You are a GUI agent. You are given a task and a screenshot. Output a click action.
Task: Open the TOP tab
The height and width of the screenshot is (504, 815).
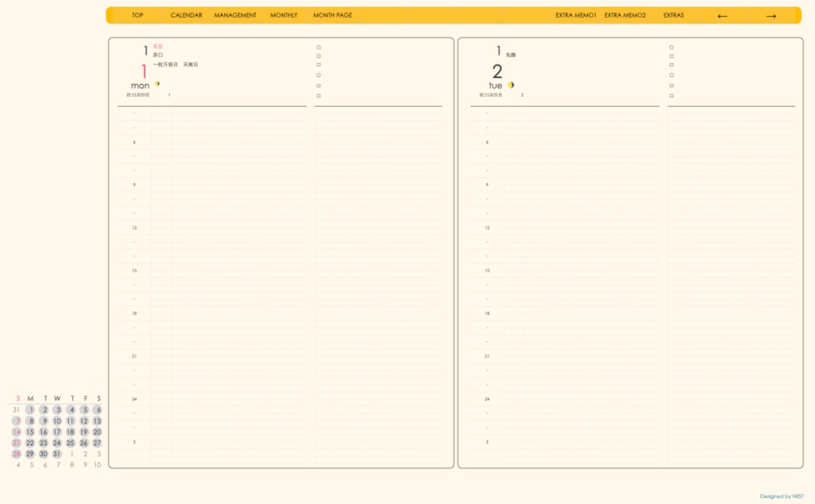pos(138,15)
